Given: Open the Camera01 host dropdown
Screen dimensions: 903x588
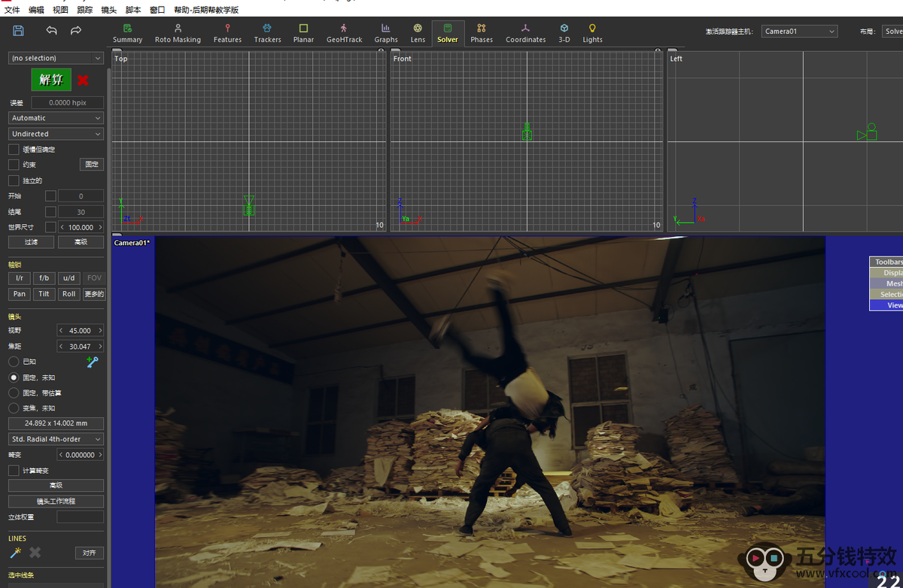Looking at the screenshot, I should [x=798, y=32].
